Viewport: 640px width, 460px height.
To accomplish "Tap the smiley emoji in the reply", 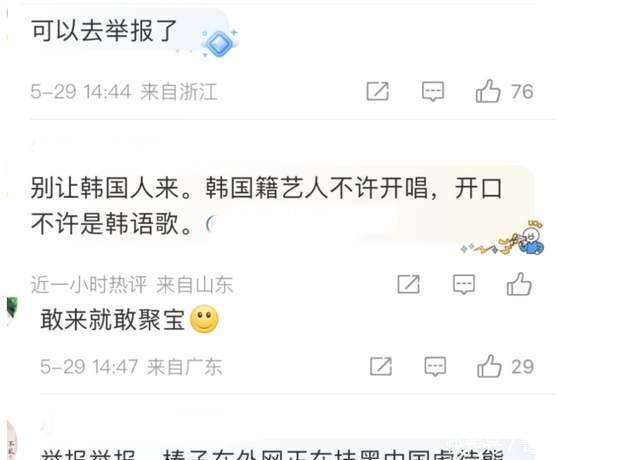I will (x=204, y=319).
